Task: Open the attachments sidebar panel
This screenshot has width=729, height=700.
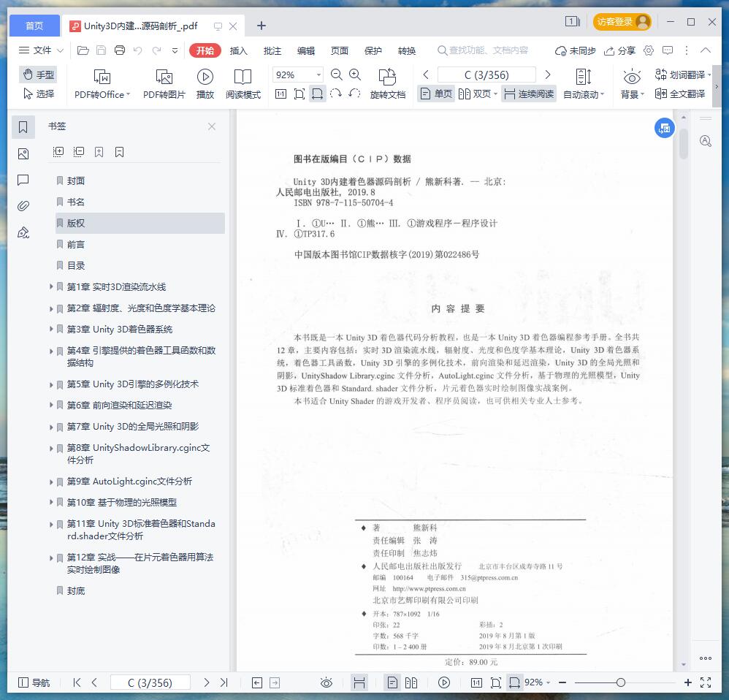Action: click(x=23, y=205)
